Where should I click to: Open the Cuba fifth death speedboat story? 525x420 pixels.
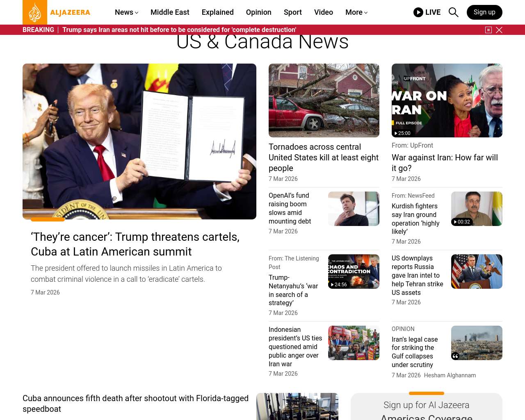[x=135, y=404]
